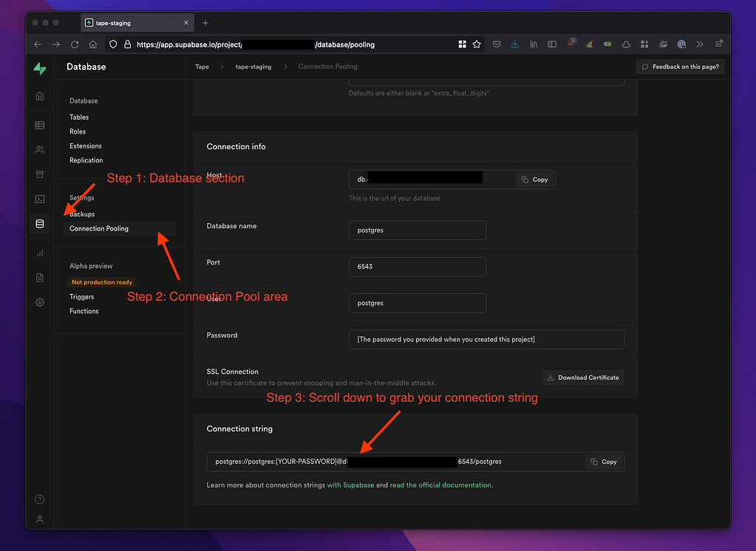The height and width of the screenshot is (551, 756).
Task: Open the user account icon
Action: pos(40,519)
